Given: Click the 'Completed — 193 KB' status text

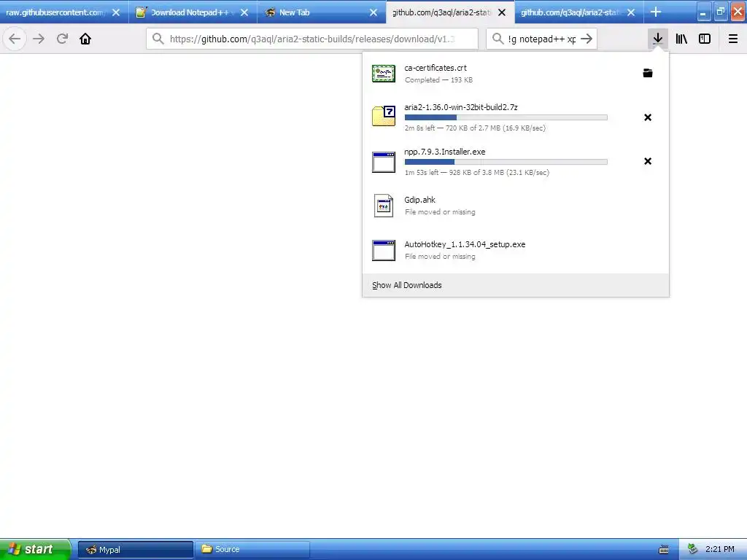Looking at the screenshot, I should pos(438,80).
